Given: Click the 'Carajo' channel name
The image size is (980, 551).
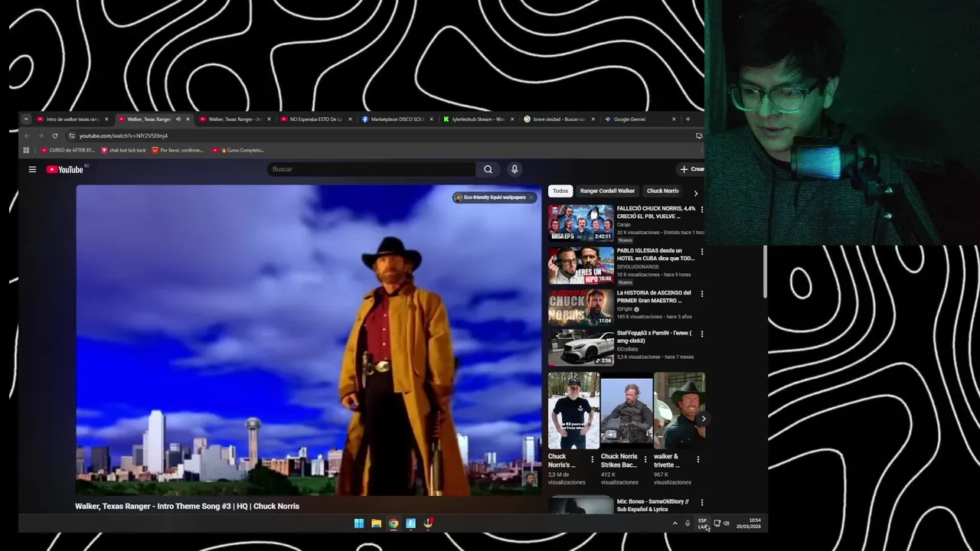Looking at the screenshot, I should point(624,224).
